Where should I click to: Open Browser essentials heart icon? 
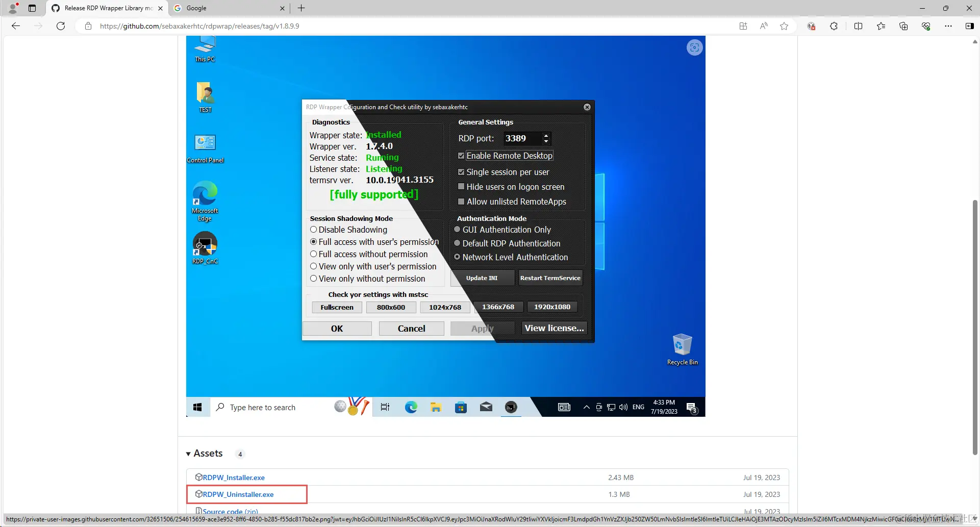[x=926, y=26]
